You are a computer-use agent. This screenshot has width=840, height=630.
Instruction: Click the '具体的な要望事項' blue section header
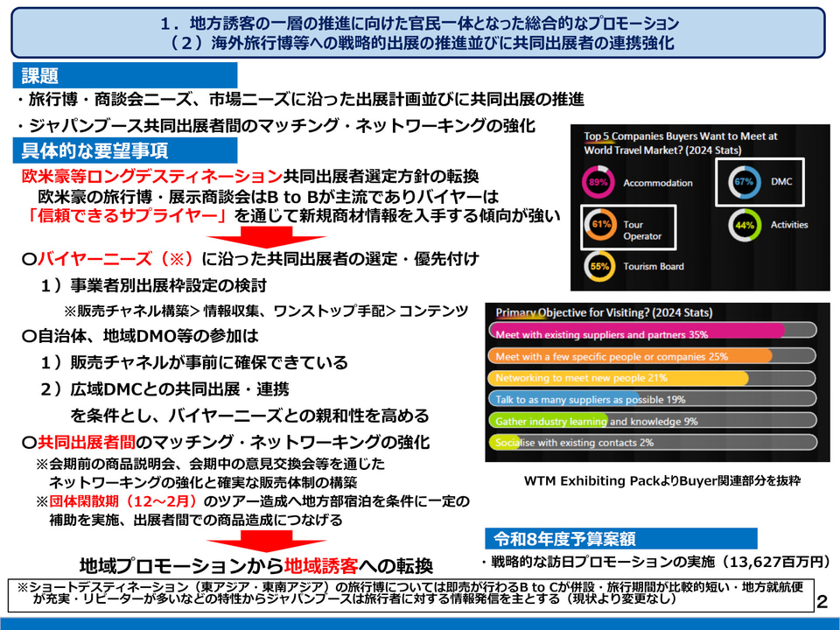125,150
